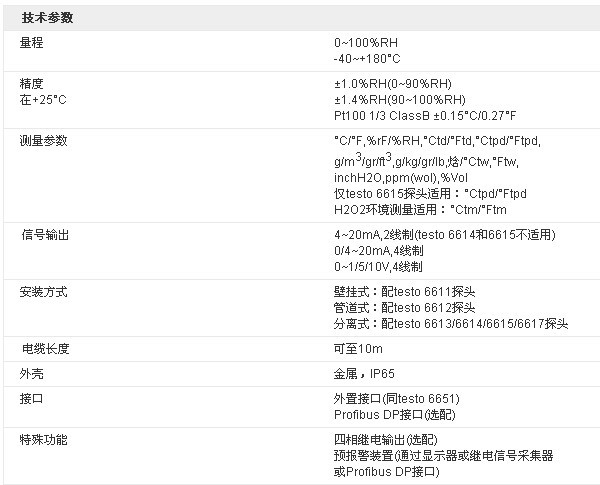Click the 精度 row label

coord(32,83)
